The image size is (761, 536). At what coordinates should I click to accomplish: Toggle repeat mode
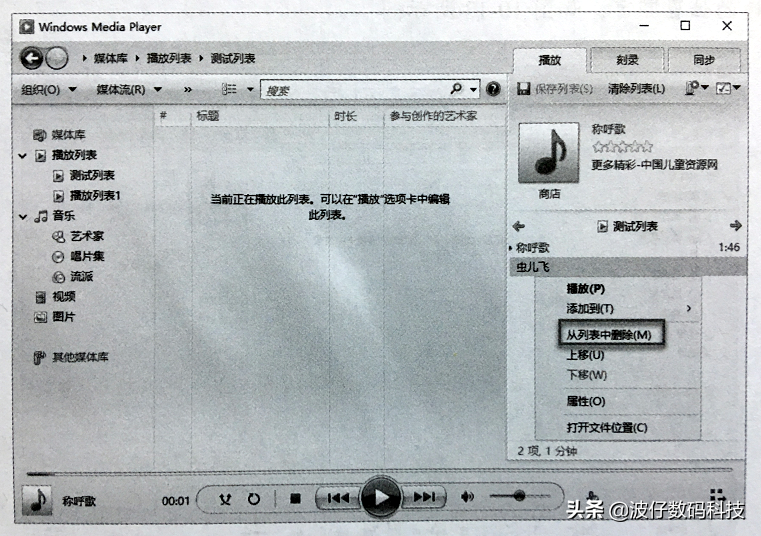[254, 499]
